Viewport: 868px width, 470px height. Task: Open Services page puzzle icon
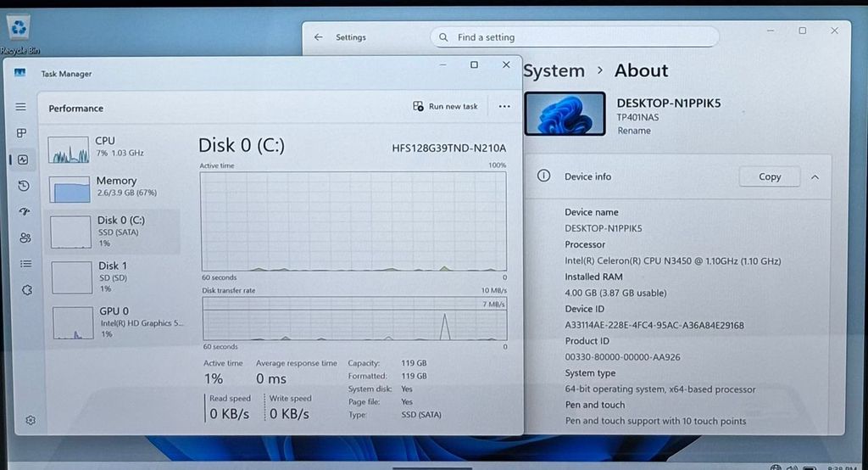(26, 289)
